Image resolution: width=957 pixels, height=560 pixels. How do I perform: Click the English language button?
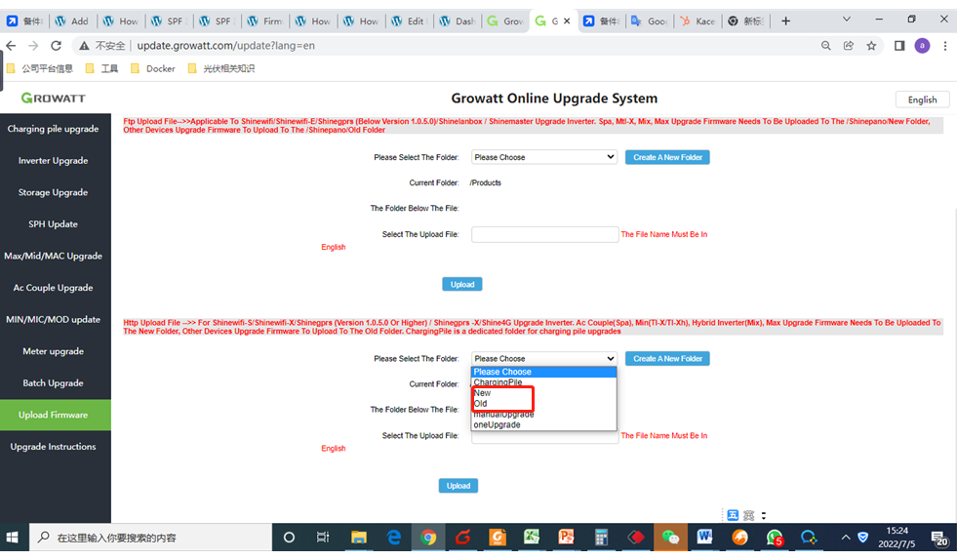pyautogui.click(x=922, y=100)
